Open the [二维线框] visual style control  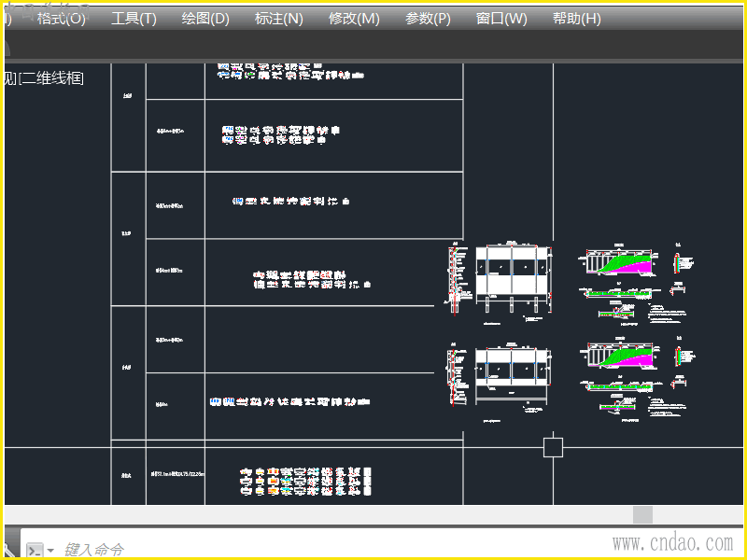50,78
